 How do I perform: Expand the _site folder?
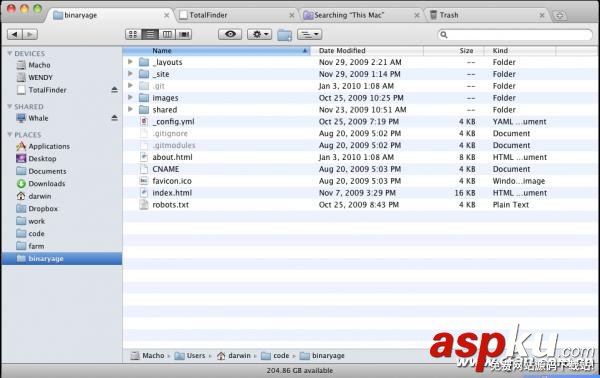(130, 73)
